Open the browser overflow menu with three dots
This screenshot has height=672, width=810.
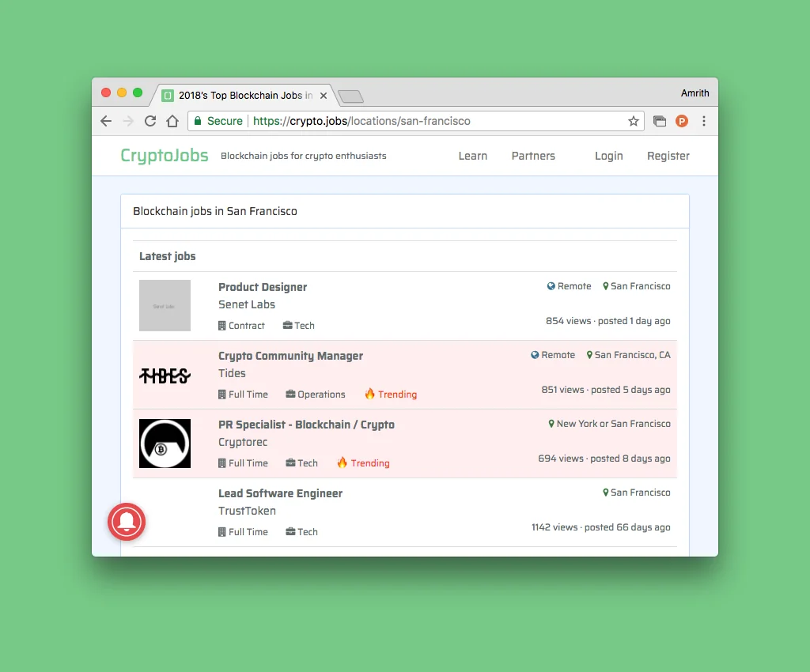click(x=704, y=121)
